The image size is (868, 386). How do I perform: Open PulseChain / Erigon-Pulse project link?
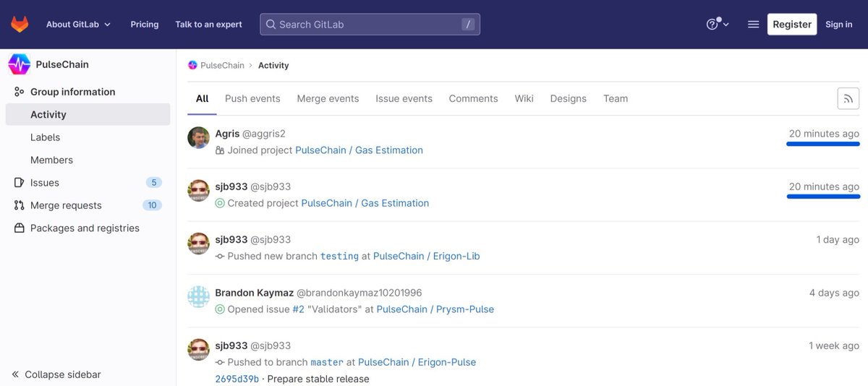pyautogui.click(x=417, y=362)
